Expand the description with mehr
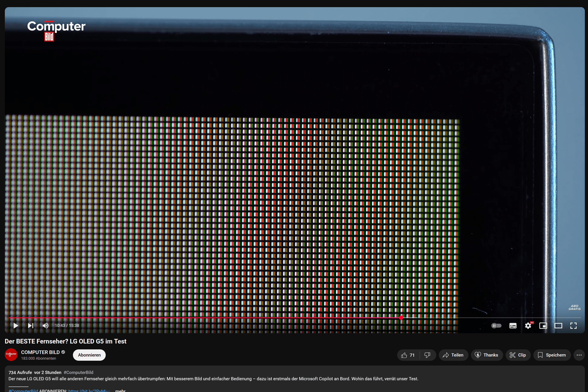The width and height of the screenshot is (588, 392). click(120, 391)
